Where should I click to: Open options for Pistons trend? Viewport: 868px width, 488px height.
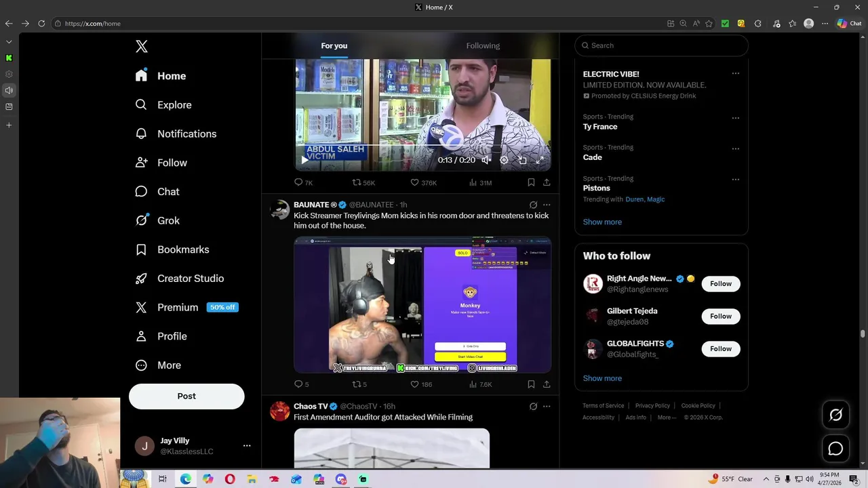(735, 180)
